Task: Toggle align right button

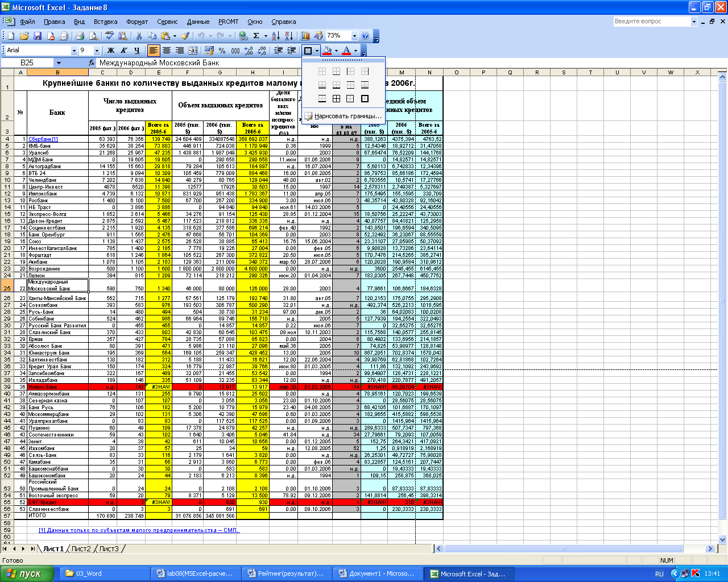Action: [x=180, y=51]
